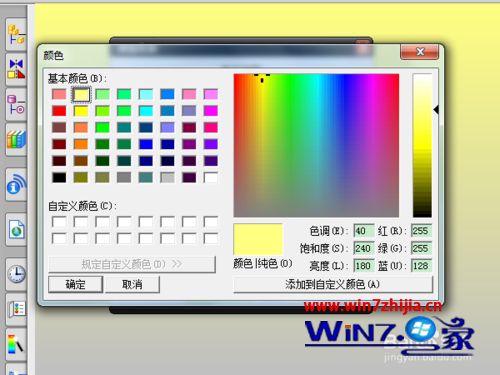The width and height of the screenshot is (500, 375).
Task: Select the dark green swatch in fifth row
Action: click(102, 161)
